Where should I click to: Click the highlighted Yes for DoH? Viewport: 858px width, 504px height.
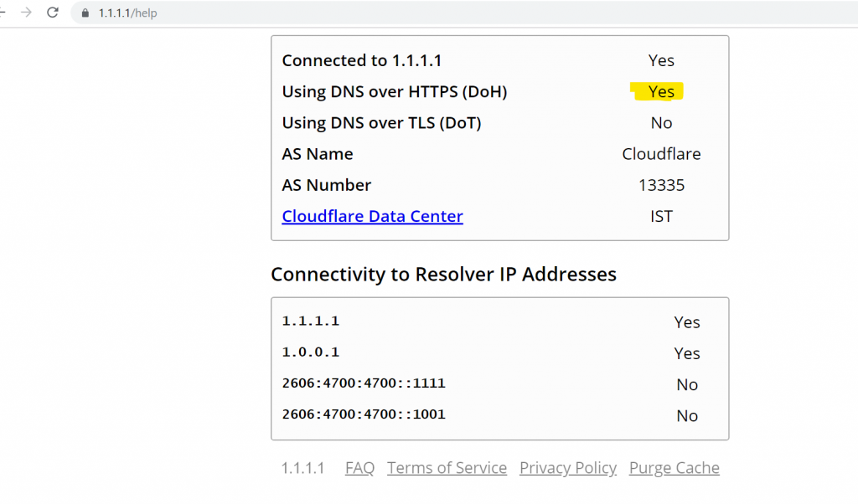660,91
